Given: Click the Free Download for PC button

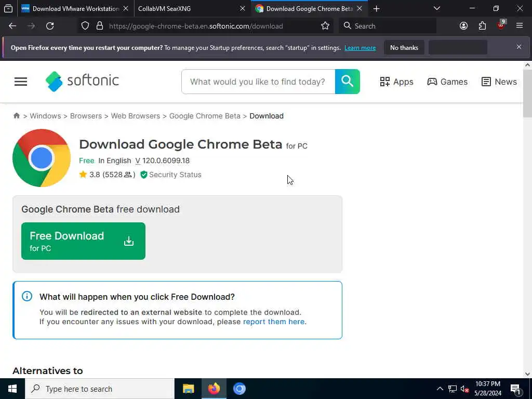Looking at the screenshot, I should (x=83, y=241).
